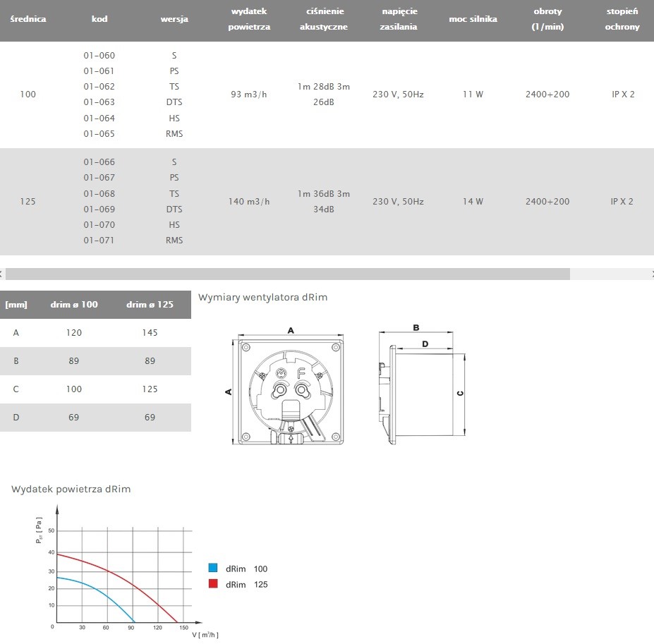Screen dimensions: 654x644
Task: Click 'IP X 2' in the 100 row
Action: (x=623, y=95)
